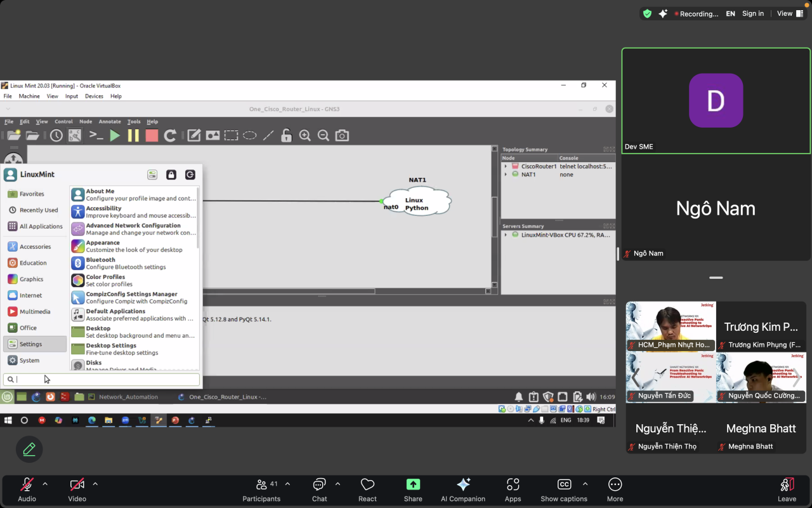Open the GNS3 Control menu
Viewport: 812px width, 508px height.
click(63, 121)
